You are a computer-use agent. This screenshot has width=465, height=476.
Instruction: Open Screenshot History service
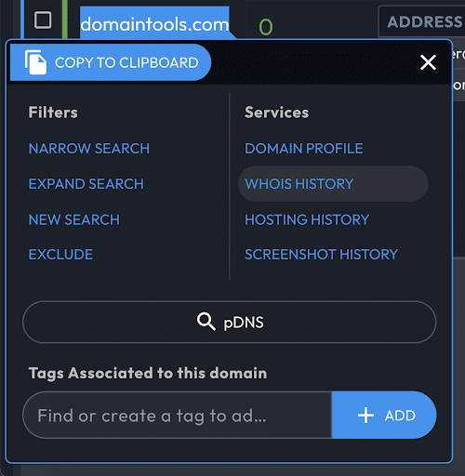pos(321,255)
